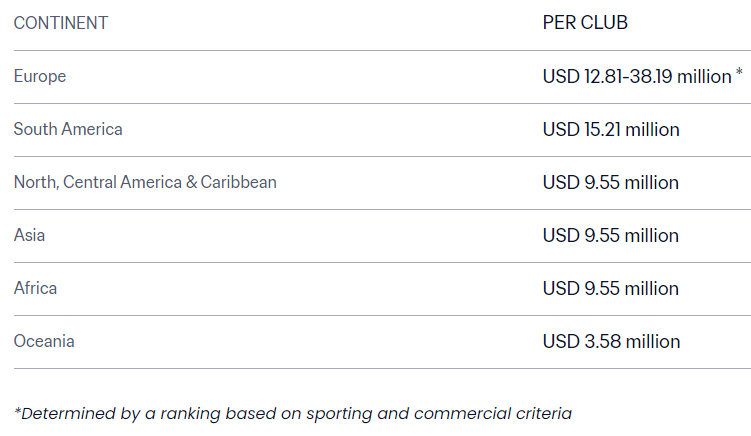Select the South America row label
751x436 pixels.
pyautogui.click(x=68, y=129)
